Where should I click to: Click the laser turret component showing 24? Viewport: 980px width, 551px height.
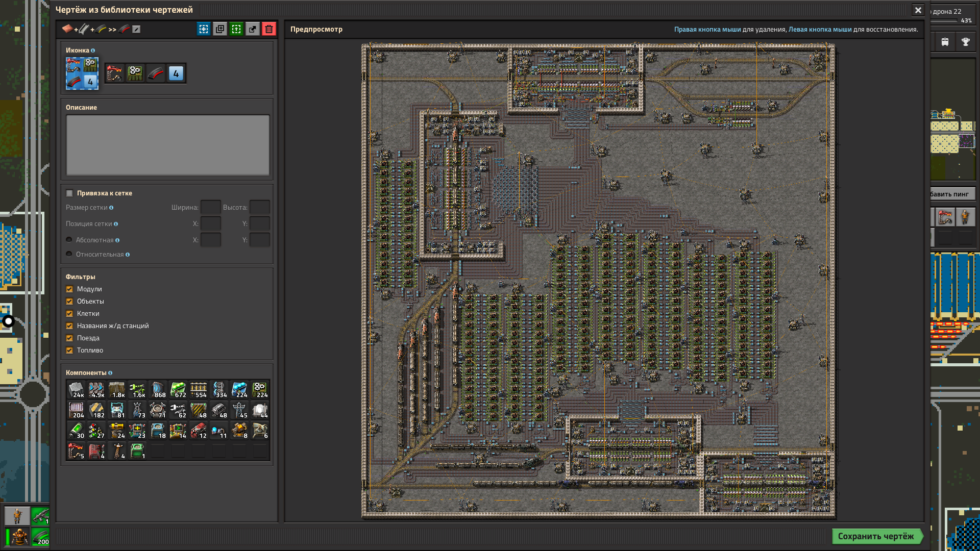[117, 431]
